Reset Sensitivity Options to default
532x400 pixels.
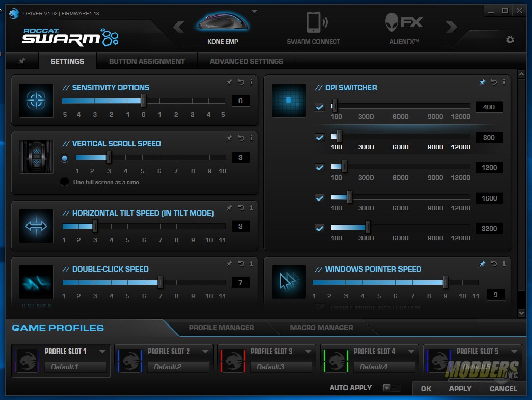[241, 82]
